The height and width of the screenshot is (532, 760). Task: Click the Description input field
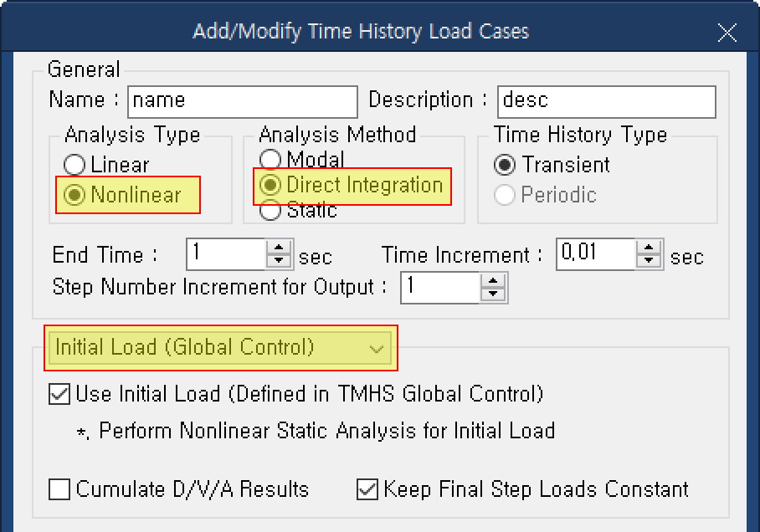click(606, 102)
